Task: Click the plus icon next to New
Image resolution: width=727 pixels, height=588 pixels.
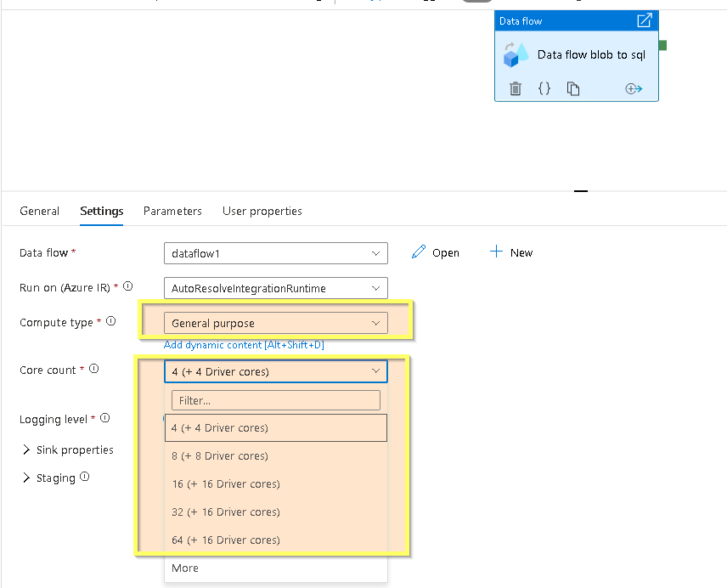Action: click(496, 252)
